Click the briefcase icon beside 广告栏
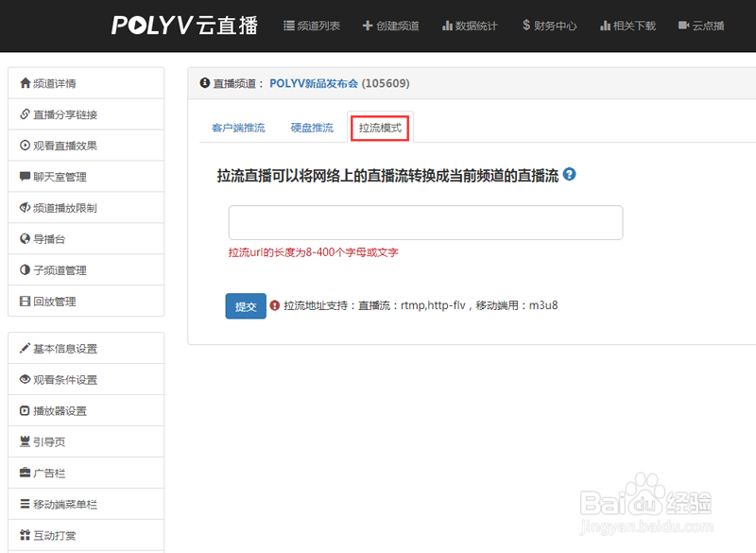 [26, 473]
